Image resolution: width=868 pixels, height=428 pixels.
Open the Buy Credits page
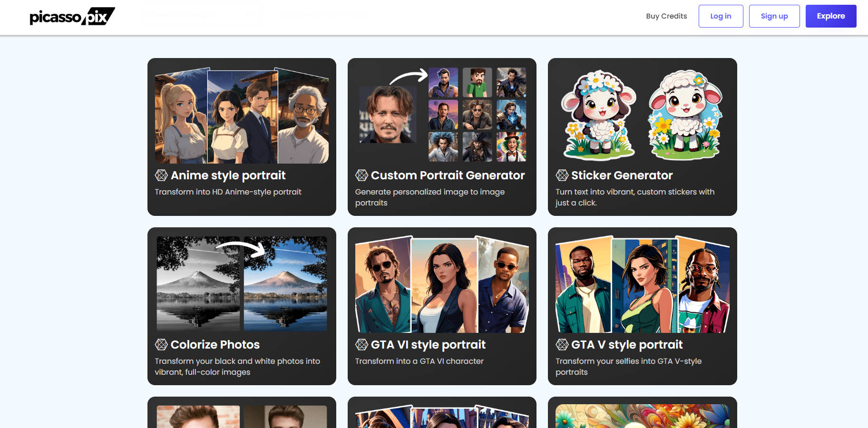point(666,16)
